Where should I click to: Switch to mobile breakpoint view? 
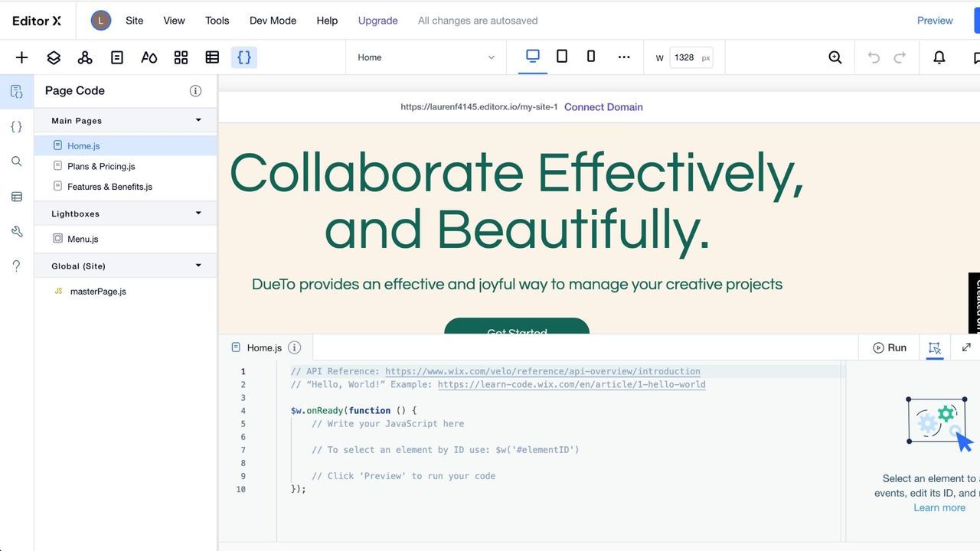(591, 57)
